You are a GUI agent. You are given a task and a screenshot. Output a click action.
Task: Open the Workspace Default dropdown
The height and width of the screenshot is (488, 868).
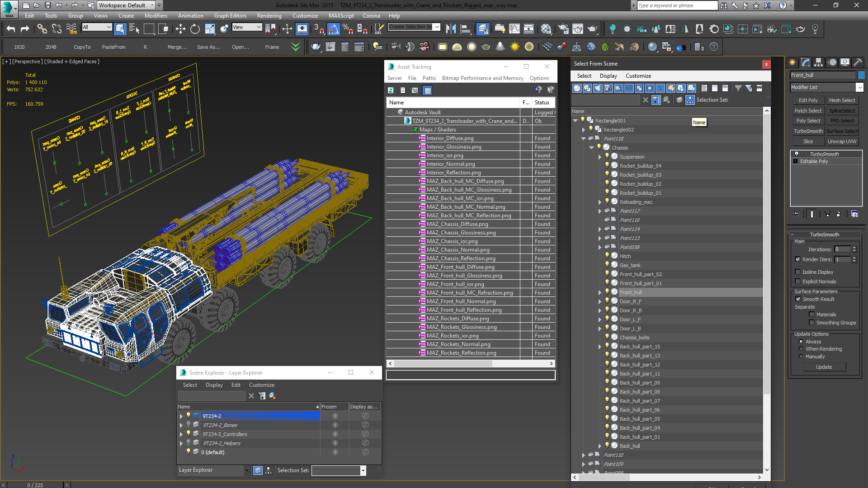point(127,5)
